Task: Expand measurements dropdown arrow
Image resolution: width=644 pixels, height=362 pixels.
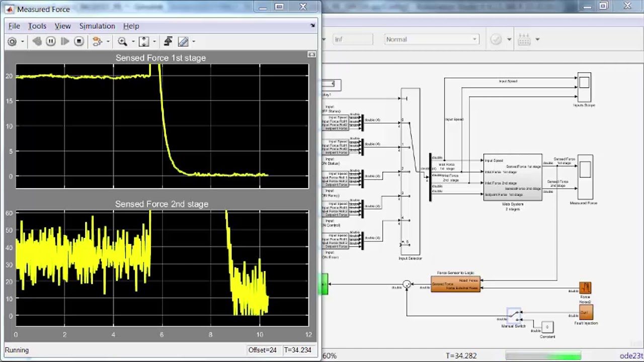Action: (193, 42)
